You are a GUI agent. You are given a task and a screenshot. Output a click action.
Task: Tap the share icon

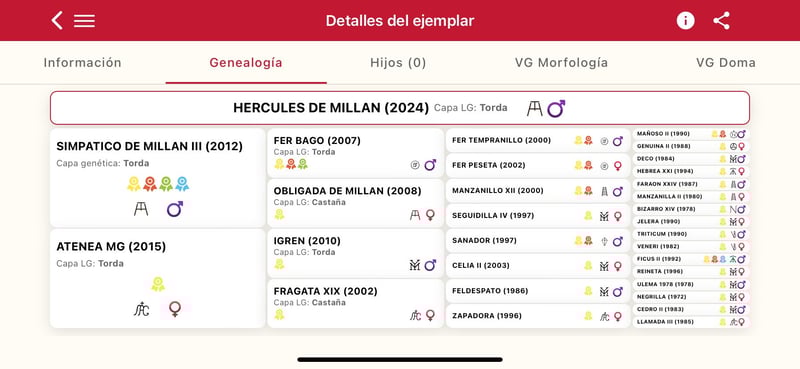click(721, 21)
